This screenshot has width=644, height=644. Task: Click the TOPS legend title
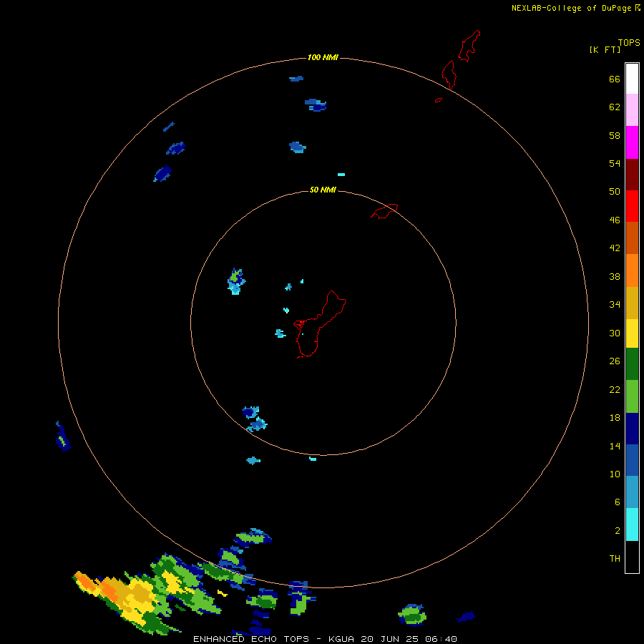[x=629, y=42]
